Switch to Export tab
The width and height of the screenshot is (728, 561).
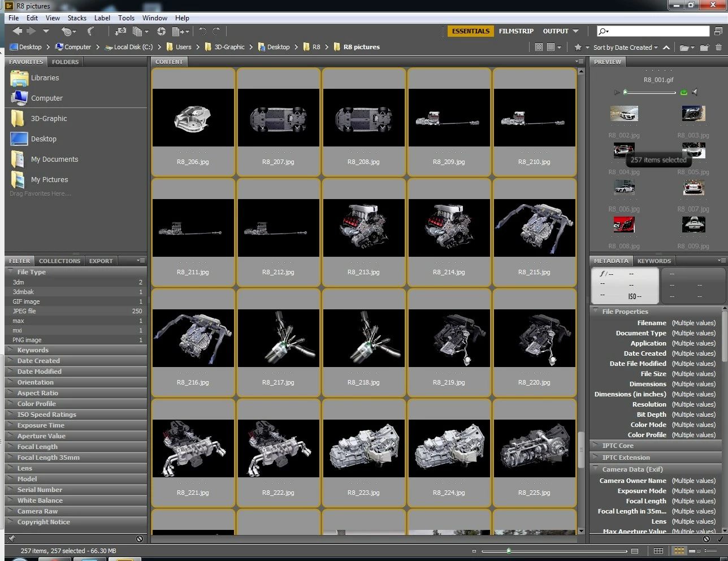[x=101, y=261]
